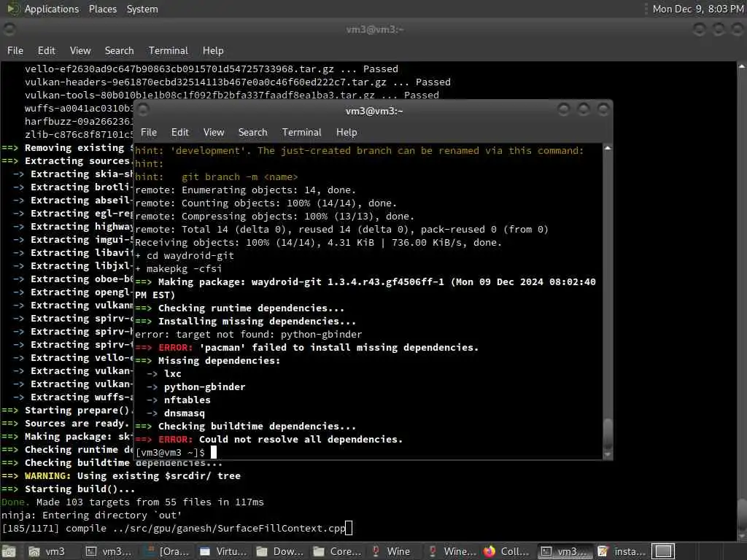The width and height of the screenshot is (747, 560).
Task: Open Terminal menu in the background terminal window
Action: [169, 50]
